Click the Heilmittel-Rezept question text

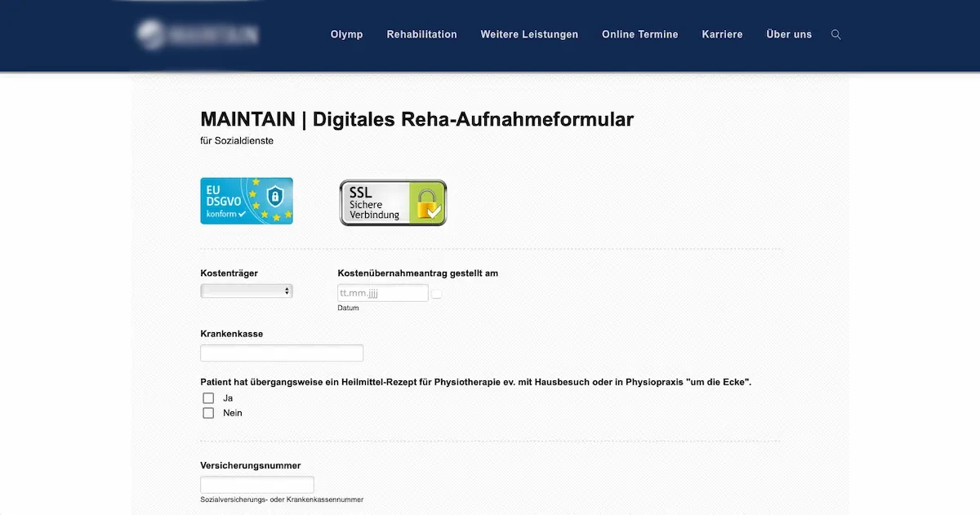475,382
